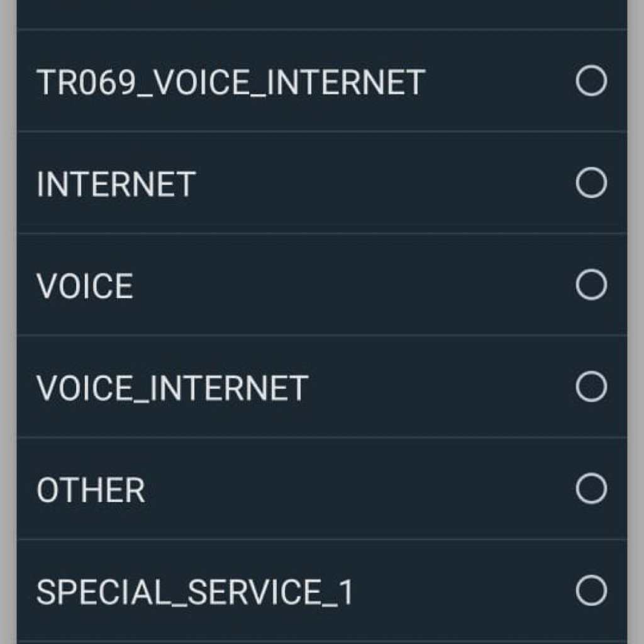
Task: Pick the OTHER radio button
Action: tap(591, 489)
